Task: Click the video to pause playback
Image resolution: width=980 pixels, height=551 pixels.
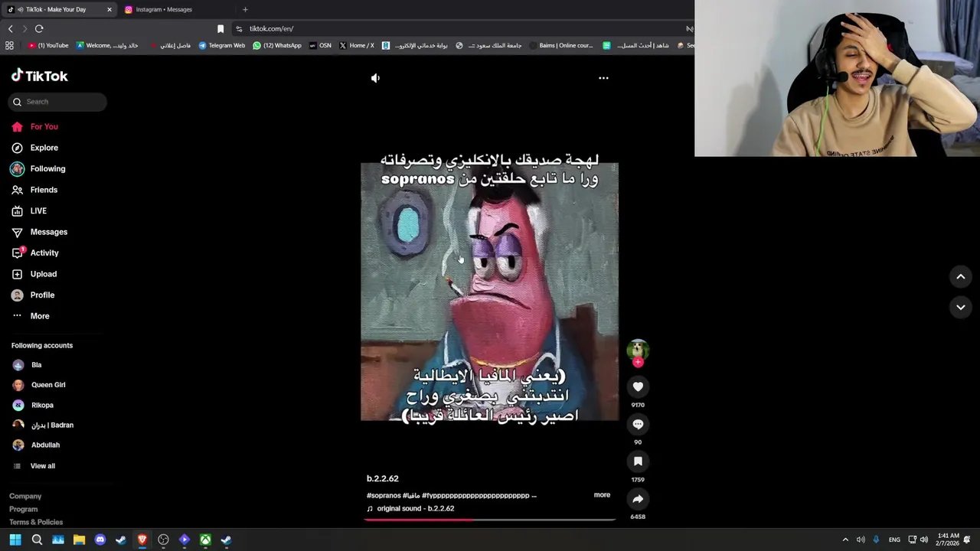Action: (489, 291)
